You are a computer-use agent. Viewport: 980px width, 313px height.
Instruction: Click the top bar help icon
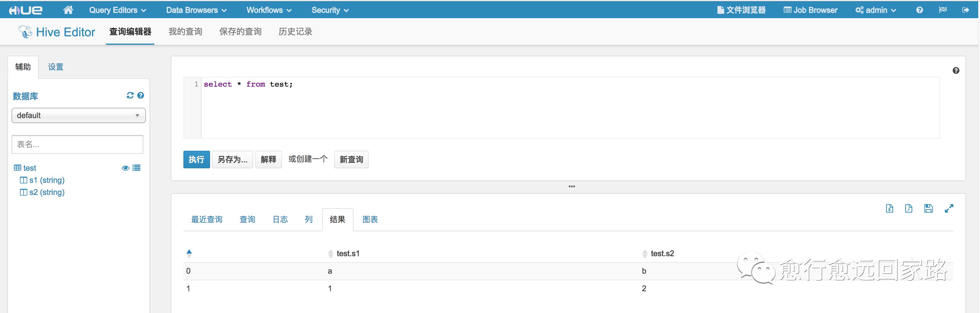[x=919, y=10]
